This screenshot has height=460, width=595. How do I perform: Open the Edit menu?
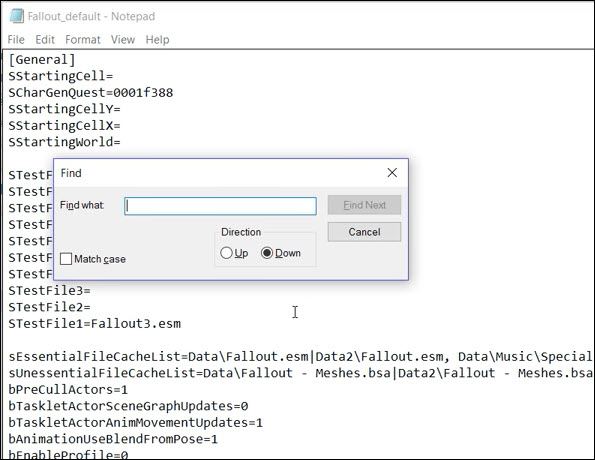(45, 39)
